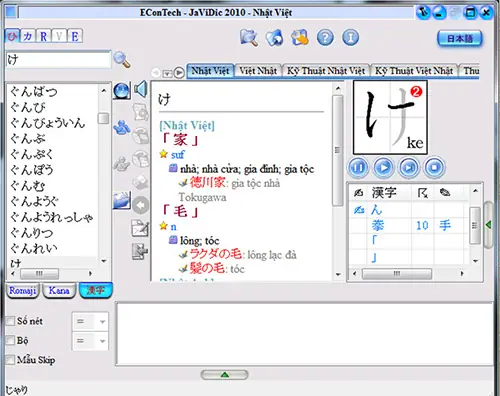
Task: Play the stroke order animation
Action: coord(384,167)
